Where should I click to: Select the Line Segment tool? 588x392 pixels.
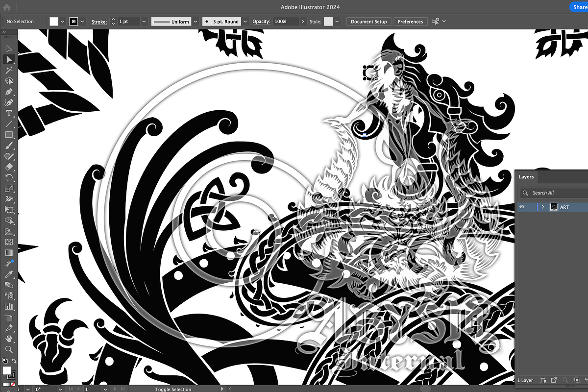(9, 124)
